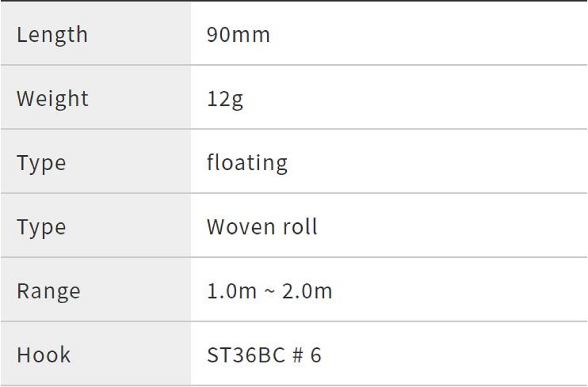Click the hash symbol in Hook value
This screenshot has width=588, height=387.
click(x=298, y=355)
